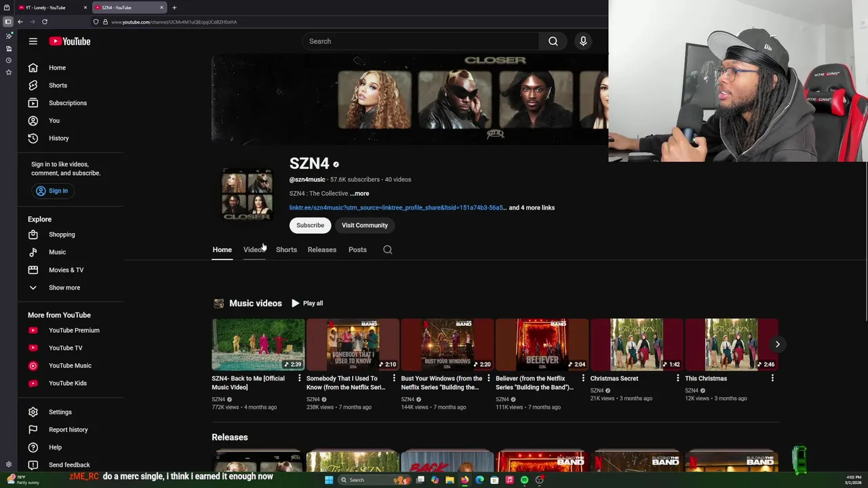
Task: Toggle the Firefox sidebar button
Action: click(8, 22)
